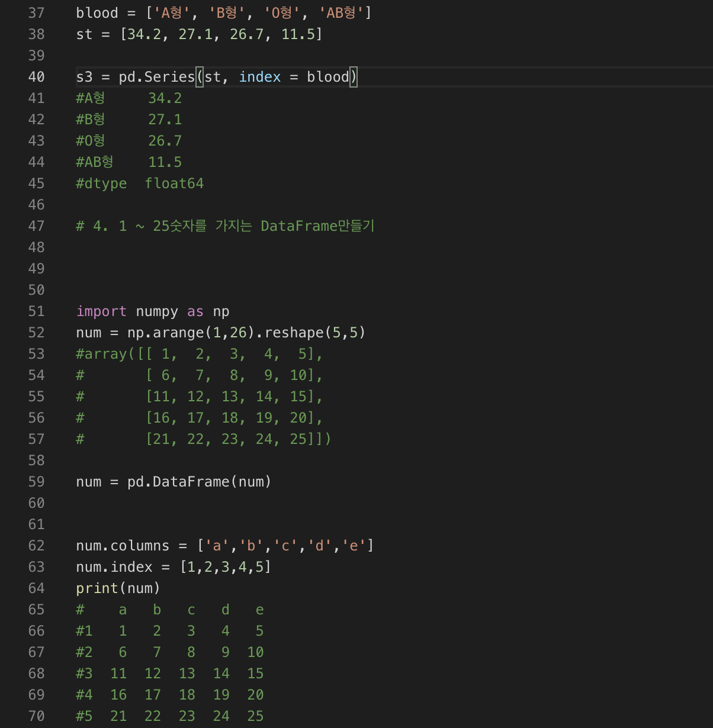
Task: Click the 'AB형' string on line 37
Action: 341,13
